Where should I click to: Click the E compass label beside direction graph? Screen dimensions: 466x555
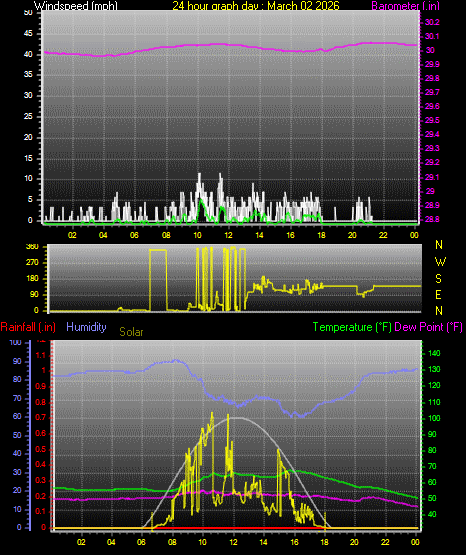[438, 295]
